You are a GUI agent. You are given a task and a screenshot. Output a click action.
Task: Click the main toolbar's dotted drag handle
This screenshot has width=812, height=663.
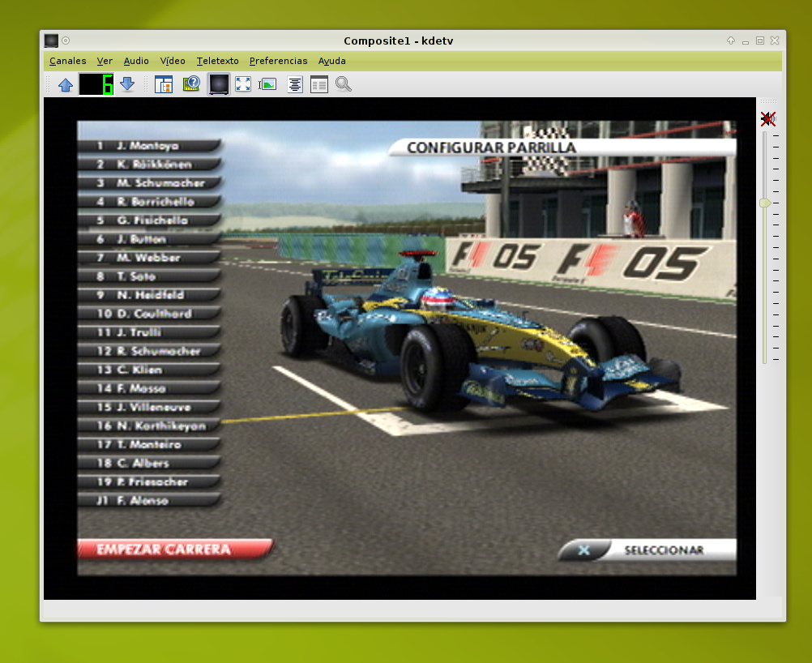(x=48, y=84)
